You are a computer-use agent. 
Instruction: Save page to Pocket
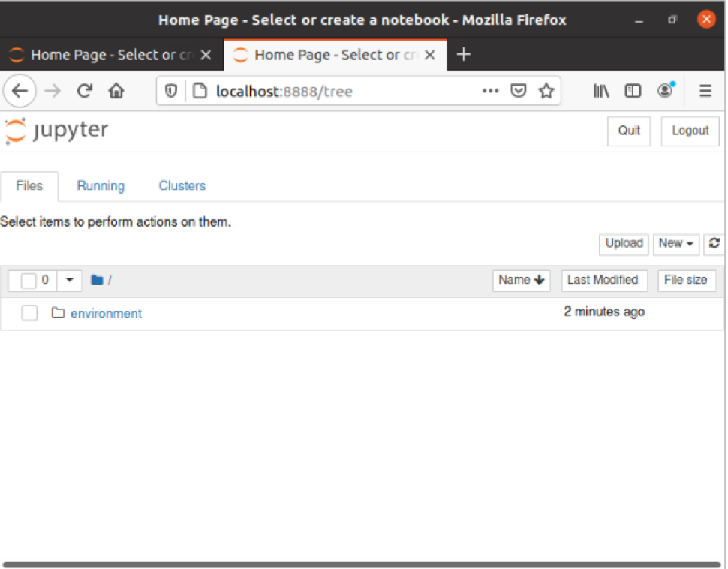click(x=518, y=91)
